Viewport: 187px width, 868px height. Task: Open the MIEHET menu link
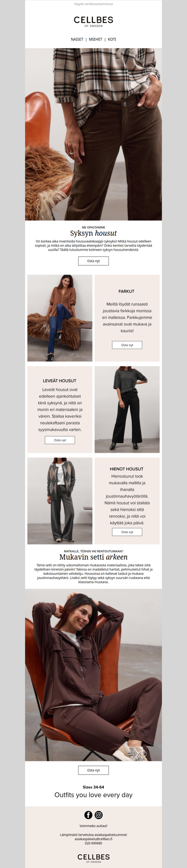(95, 39)
